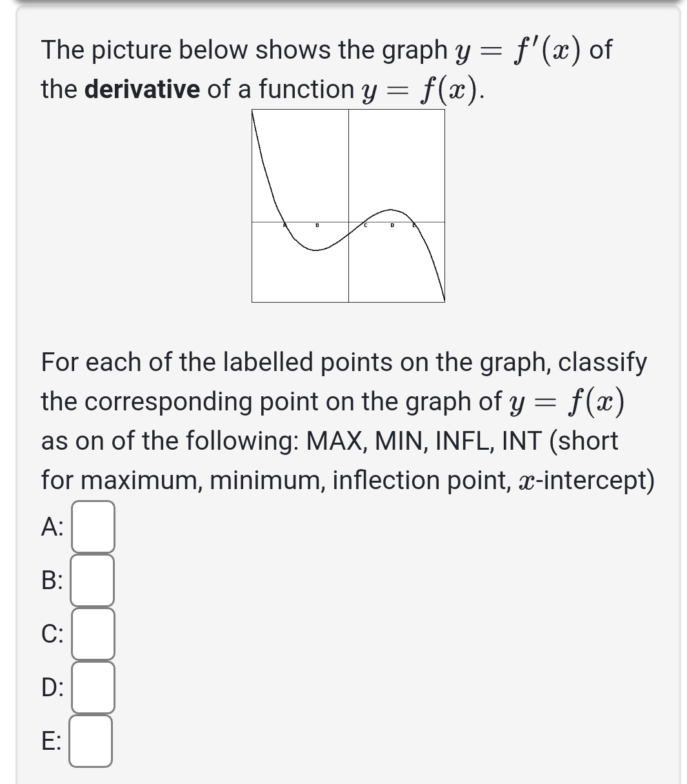Click the answer box for point A
The image size is (687, 784).
tap(93, 527)
